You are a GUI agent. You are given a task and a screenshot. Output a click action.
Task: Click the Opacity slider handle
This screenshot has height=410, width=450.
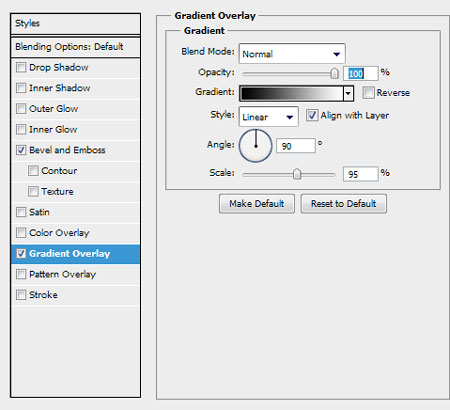coord(334,73)
